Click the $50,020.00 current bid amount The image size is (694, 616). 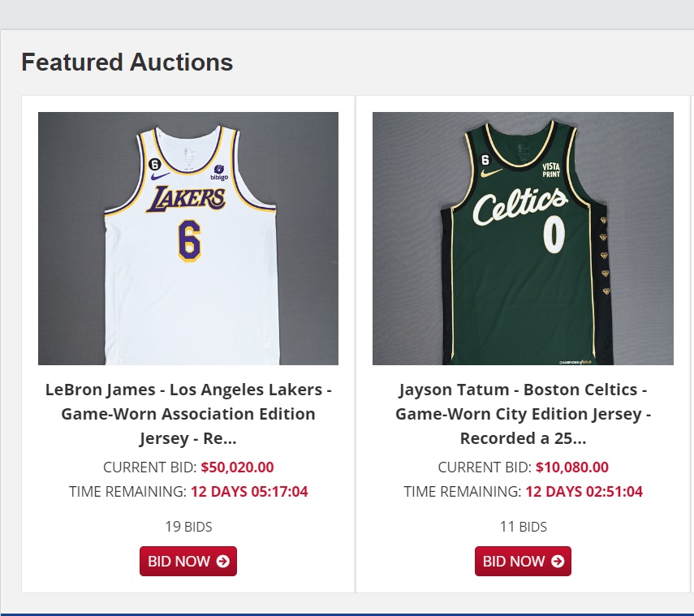(237, 467)
